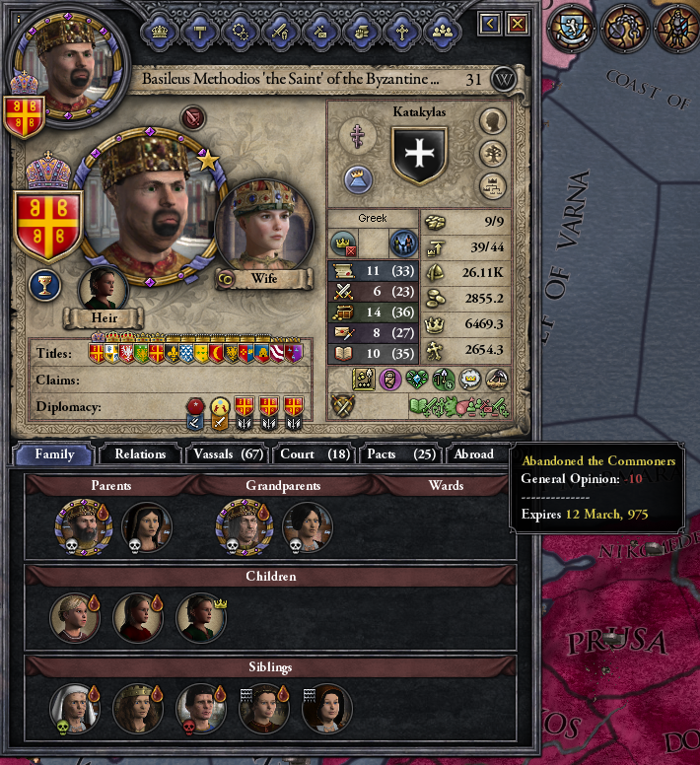Open the Pacts tab
This screenshot has height=765, width=700.
click(401, 454)
